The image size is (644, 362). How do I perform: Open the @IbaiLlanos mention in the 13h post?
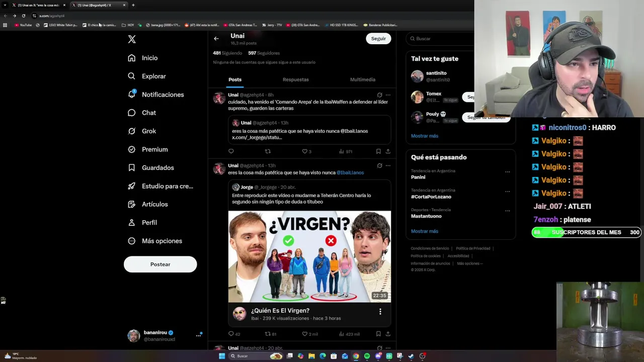[x=350, y=172]
